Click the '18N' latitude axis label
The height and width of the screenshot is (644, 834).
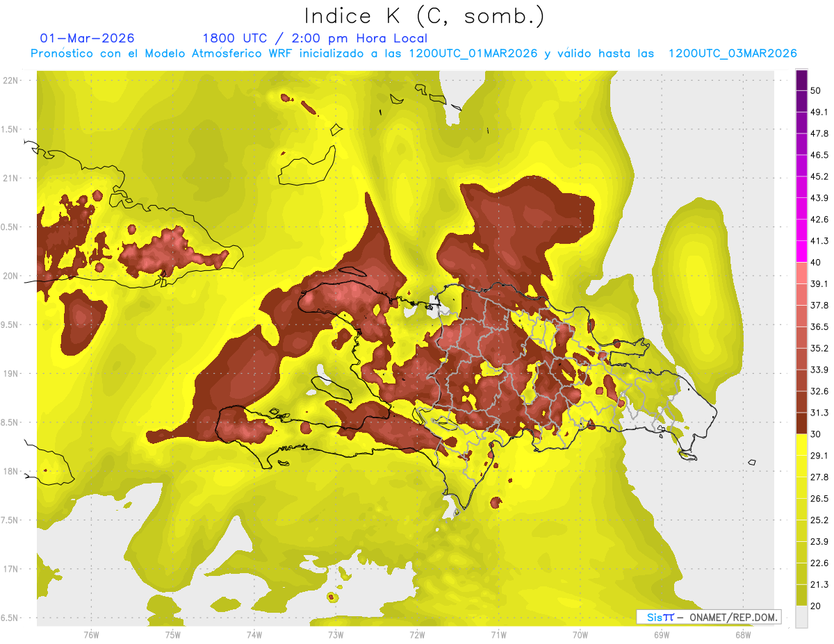click(x=12, y=472)
